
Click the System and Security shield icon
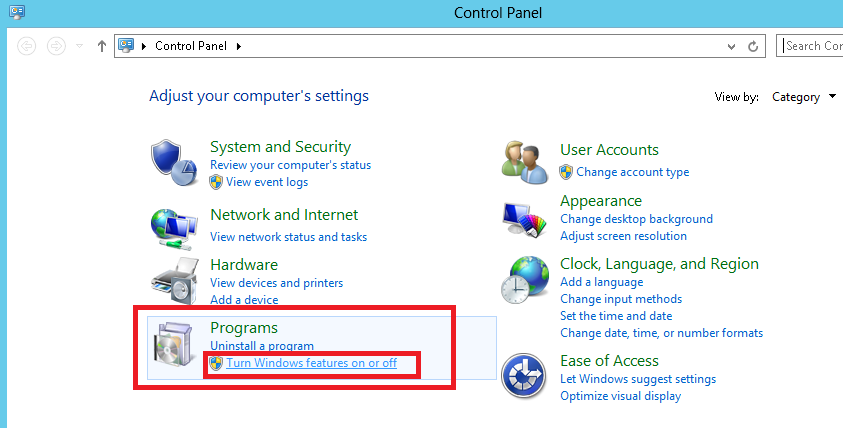pos(173,164)
